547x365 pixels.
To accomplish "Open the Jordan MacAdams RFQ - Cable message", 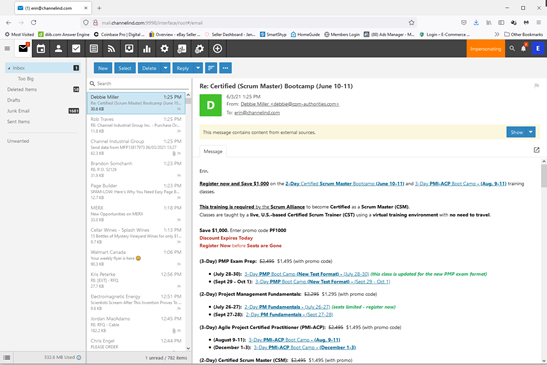I will (x=136, y=325).
